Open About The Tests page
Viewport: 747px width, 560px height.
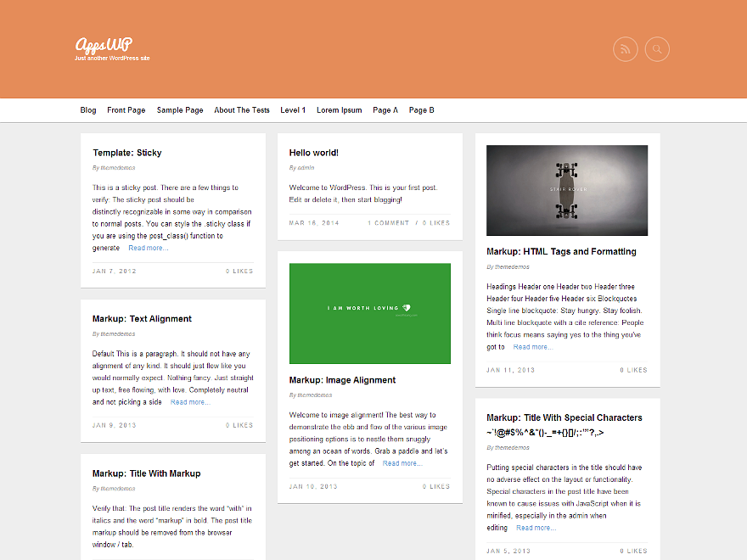(242, 110)
